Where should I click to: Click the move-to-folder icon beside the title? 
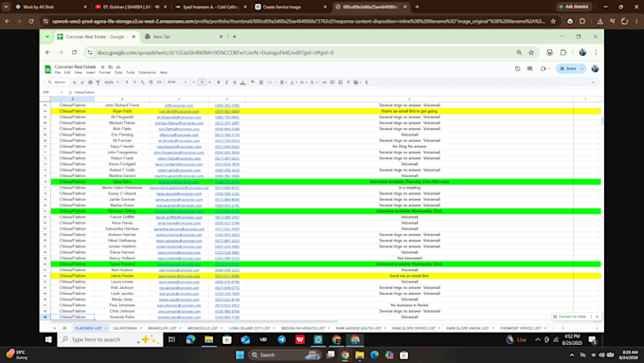[111, 66]
